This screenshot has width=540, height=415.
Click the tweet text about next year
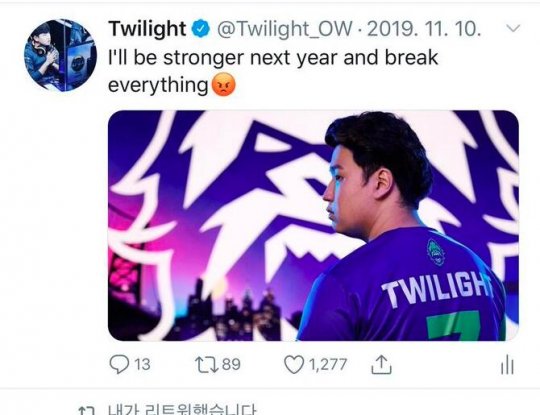tap(273, 71)
